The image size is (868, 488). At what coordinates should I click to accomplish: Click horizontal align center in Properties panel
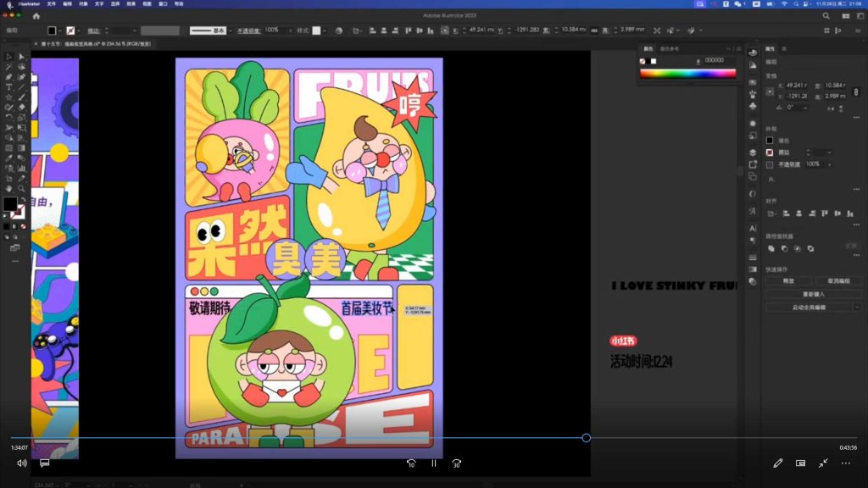(x=798, y=212)
